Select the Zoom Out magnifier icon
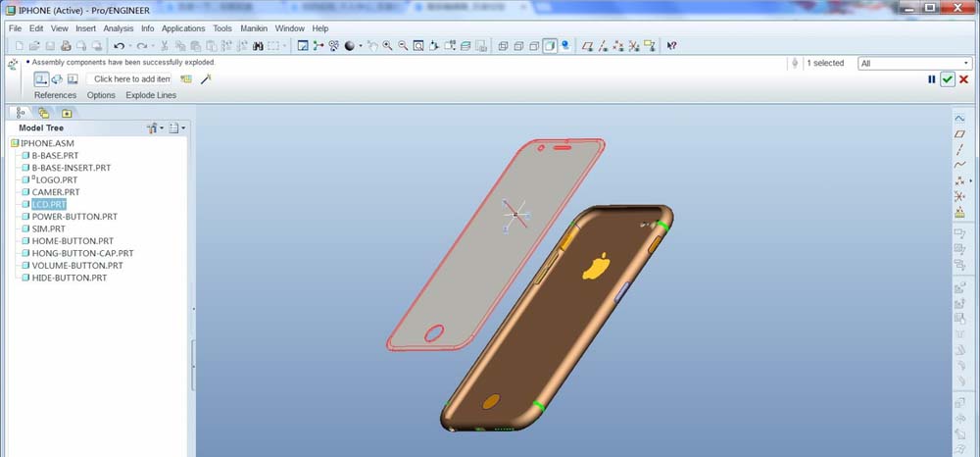Image resolution: width=980 pixels, height=457 pixels. pyautogui.click(x=403, y=46)
